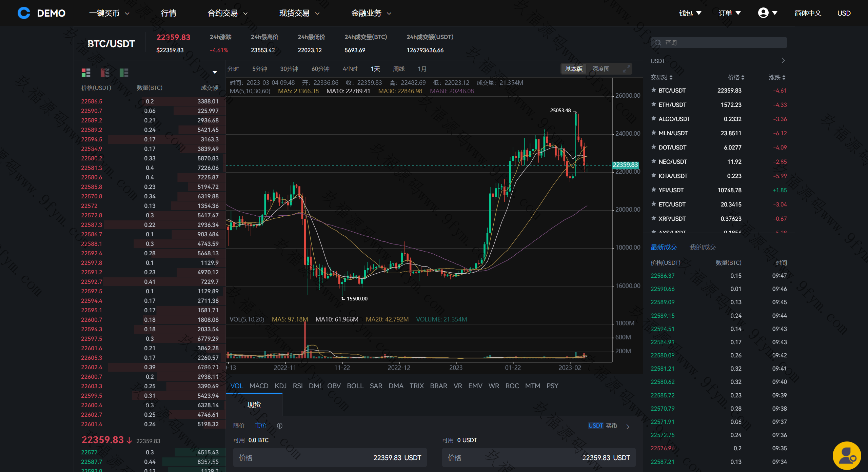Click the star next to ETH/USDT
Viewport: 868px width, 472px height.
pyautogui.click(x=653, y=104)
